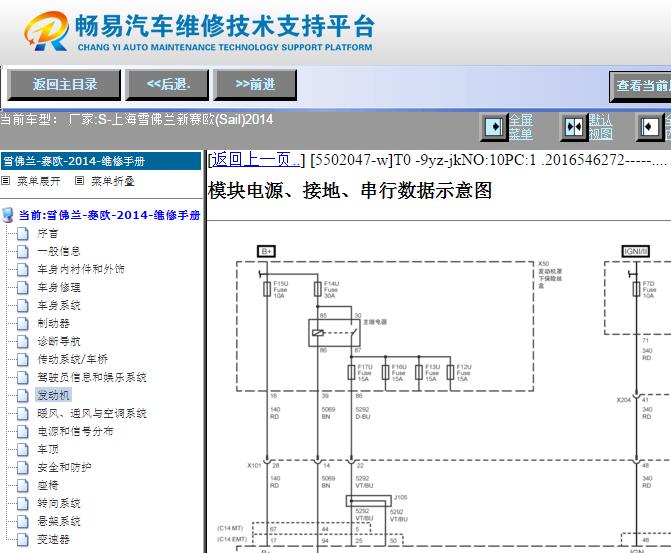Click the 返回上一页 link
Image resolution: width=671 pixels, height=553 pixels.
point(255,160)
